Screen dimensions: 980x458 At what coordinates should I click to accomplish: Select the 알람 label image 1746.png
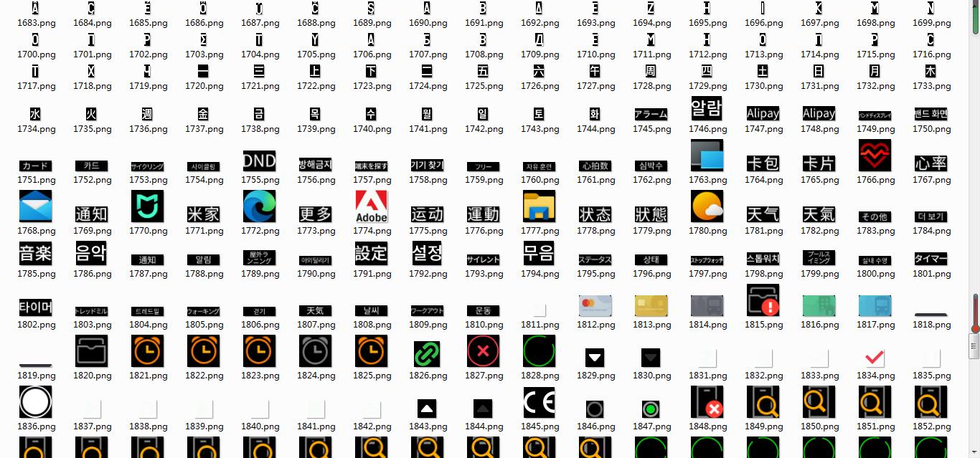point(707,108)
